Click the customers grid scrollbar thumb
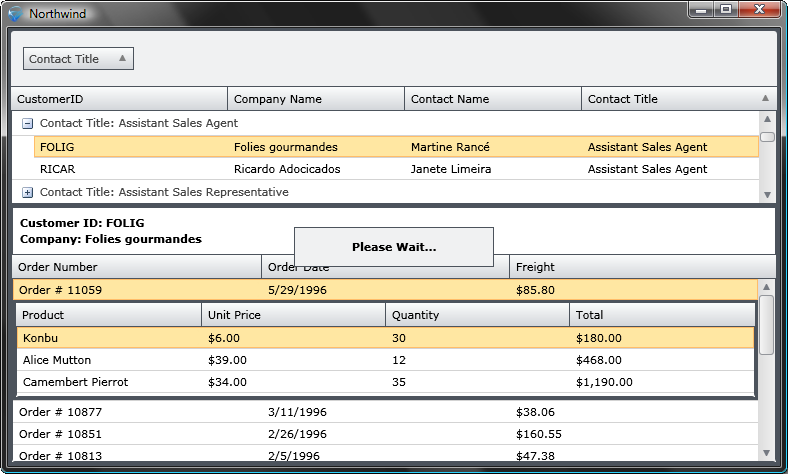Image resolution: width=788 pixels, height=474 pixels. (767, 137)
